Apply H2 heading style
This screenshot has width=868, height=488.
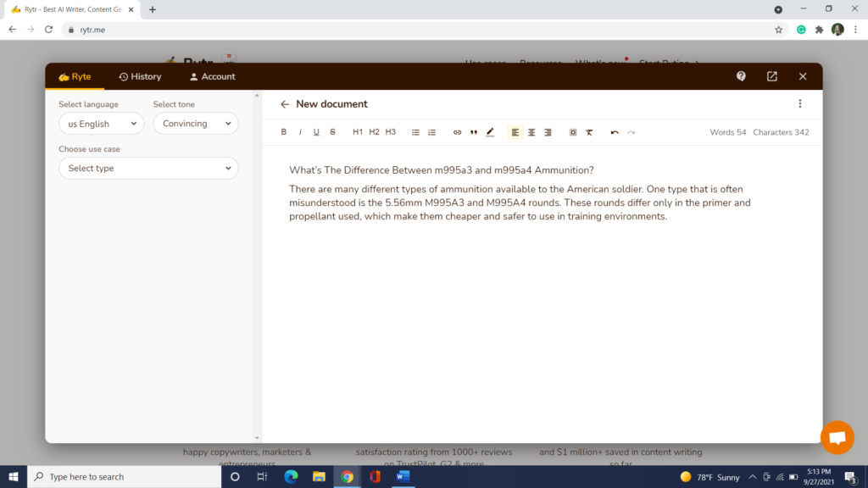click(x=374, y=132)
